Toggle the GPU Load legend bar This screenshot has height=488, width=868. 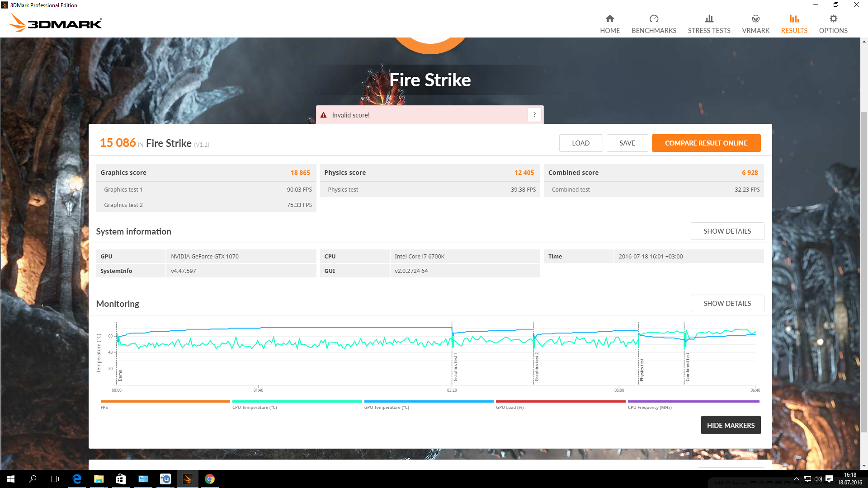click(x=561, y=401)
